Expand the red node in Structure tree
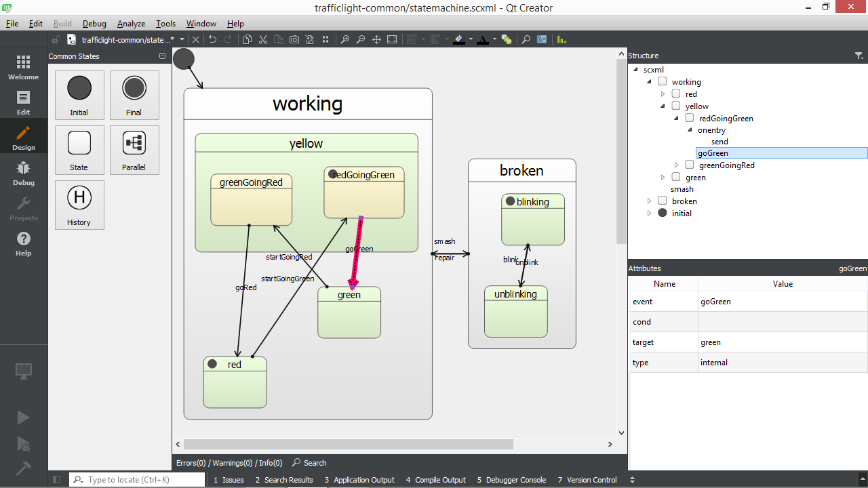 663,94
